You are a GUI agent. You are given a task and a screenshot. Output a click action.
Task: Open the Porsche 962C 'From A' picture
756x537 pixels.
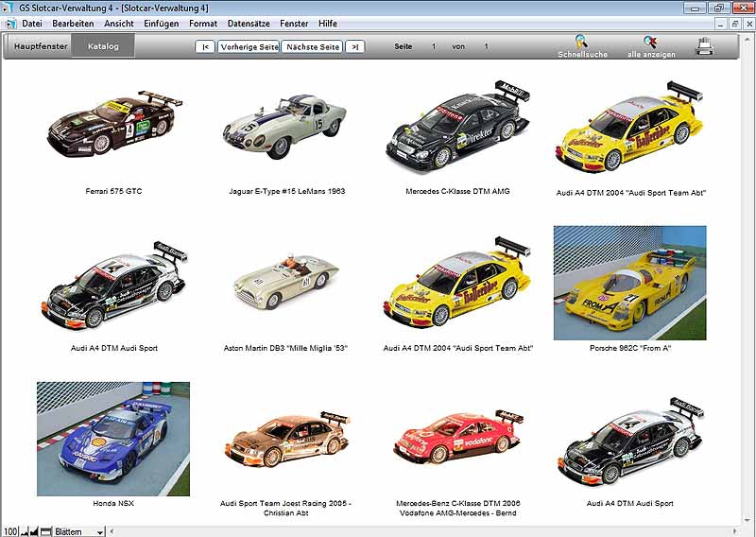(x=629, y=283)
